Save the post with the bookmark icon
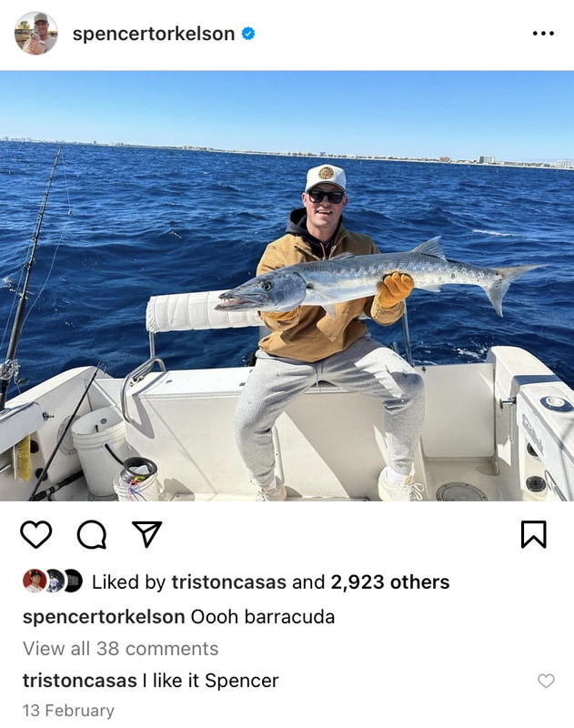This screenshot has height=728, width=574. 534,534
